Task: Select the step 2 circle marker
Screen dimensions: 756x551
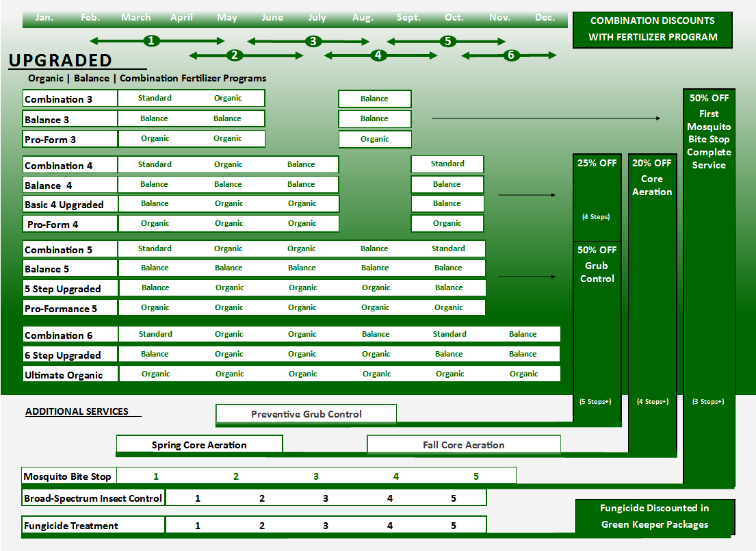Action: (234, 55)
